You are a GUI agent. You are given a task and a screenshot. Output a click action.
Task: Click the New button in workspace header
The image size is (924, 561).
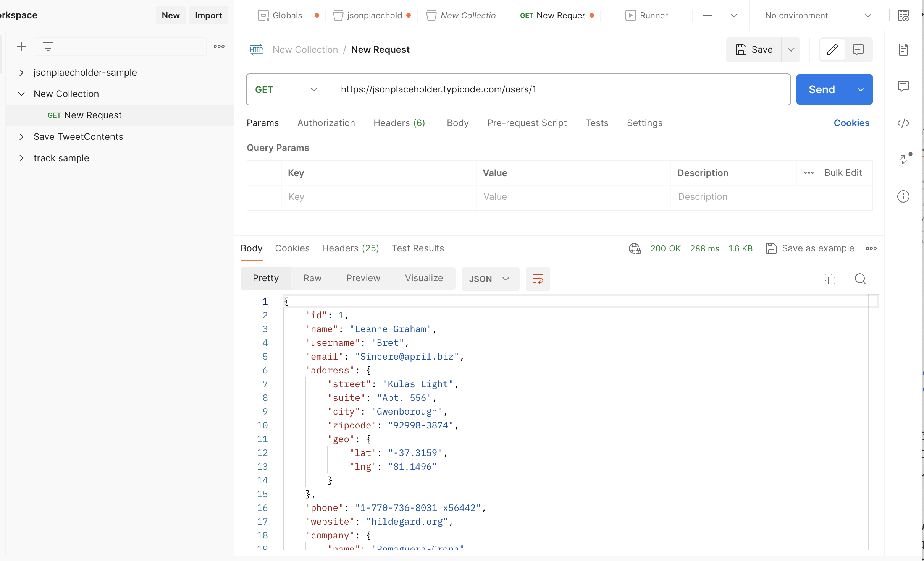[171, 15]
